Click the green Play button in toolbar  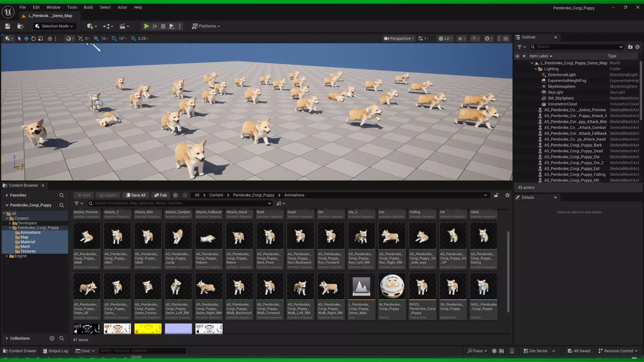point(147,26)
